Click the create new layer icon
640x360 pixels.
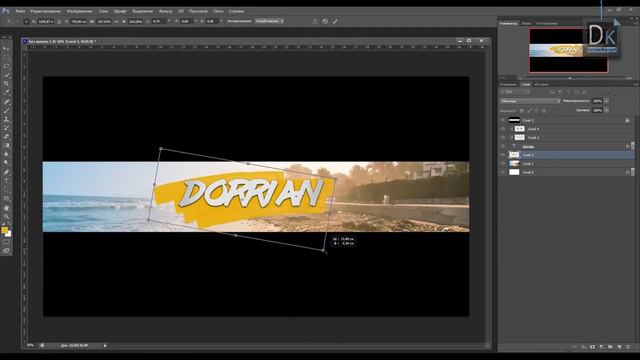(x=619, y=347)
